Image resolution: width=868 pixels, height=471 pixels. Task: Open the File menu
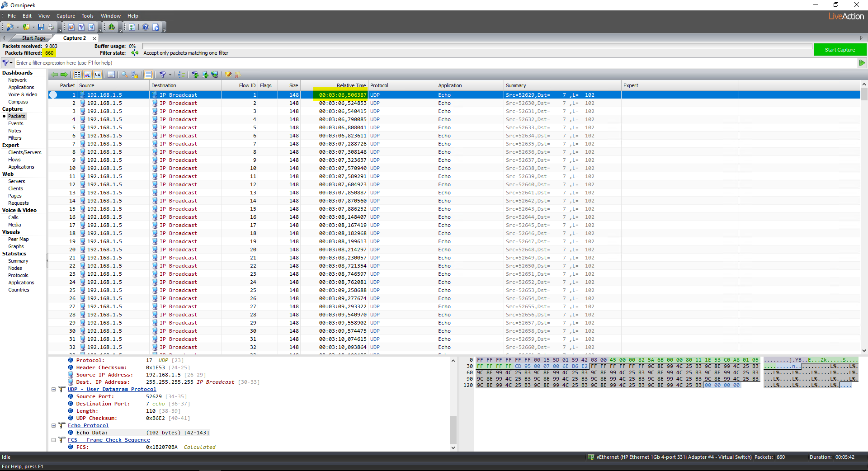(12, 16)
